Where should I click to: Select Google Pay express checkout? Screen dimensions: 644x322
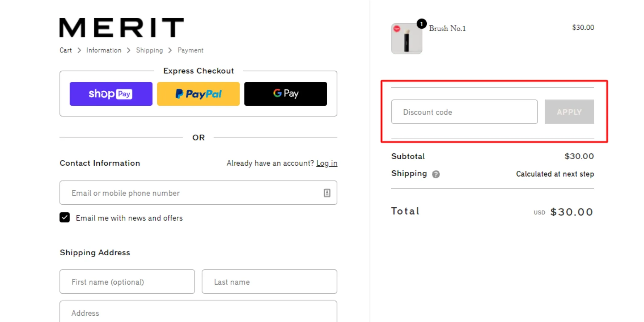tap(286, 94)
